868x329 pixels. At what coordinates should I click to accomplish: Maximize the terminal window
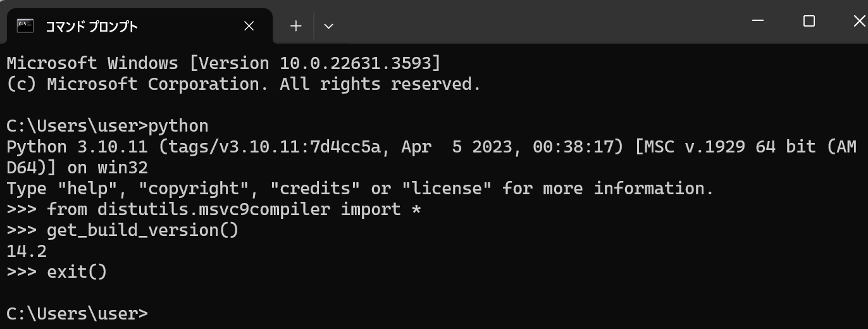coord(809,21)
